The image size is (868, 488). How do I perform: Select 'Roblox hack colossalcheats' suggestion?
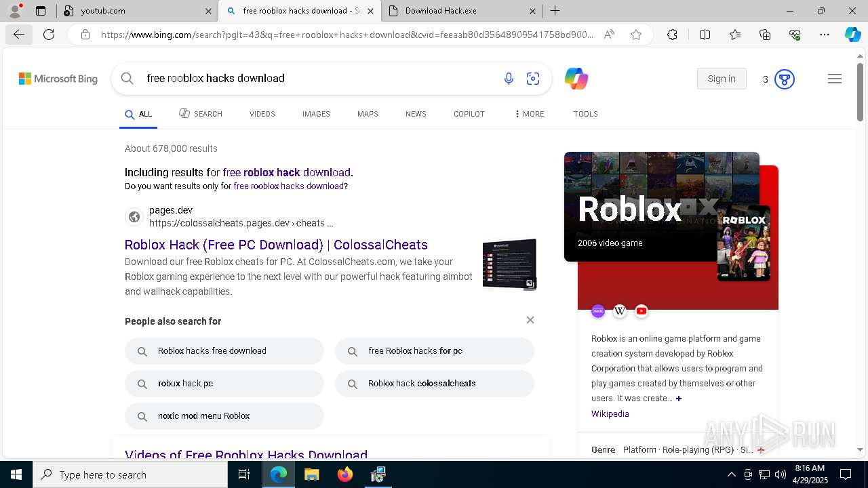coord(434,384)
